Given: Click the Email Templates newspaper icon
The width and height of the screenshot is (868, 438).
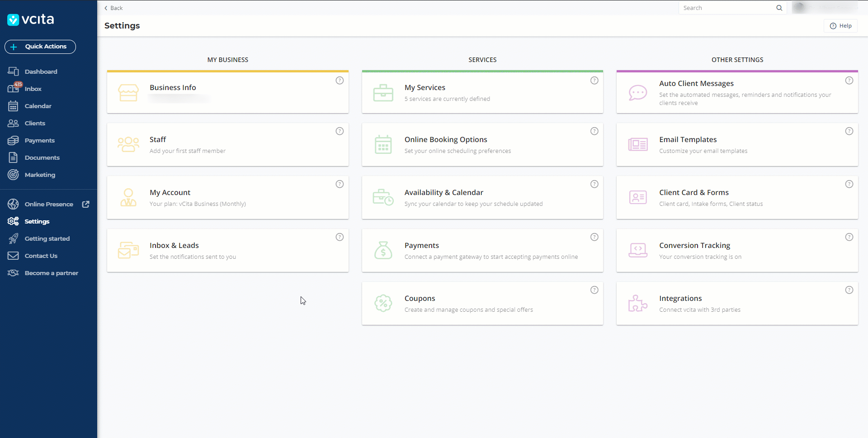Looking at the screenshot, I should pyautogui.click(x=638, y=145).
